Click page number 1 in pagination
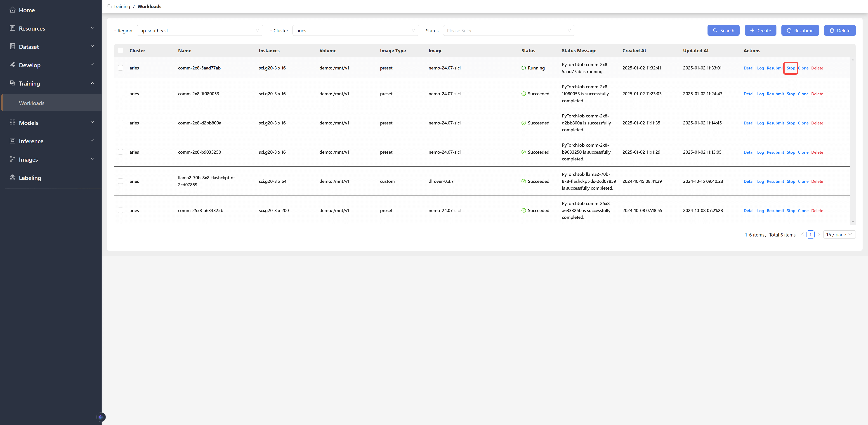The height and width of the screenshot is (425, 868). click(810, 234)
